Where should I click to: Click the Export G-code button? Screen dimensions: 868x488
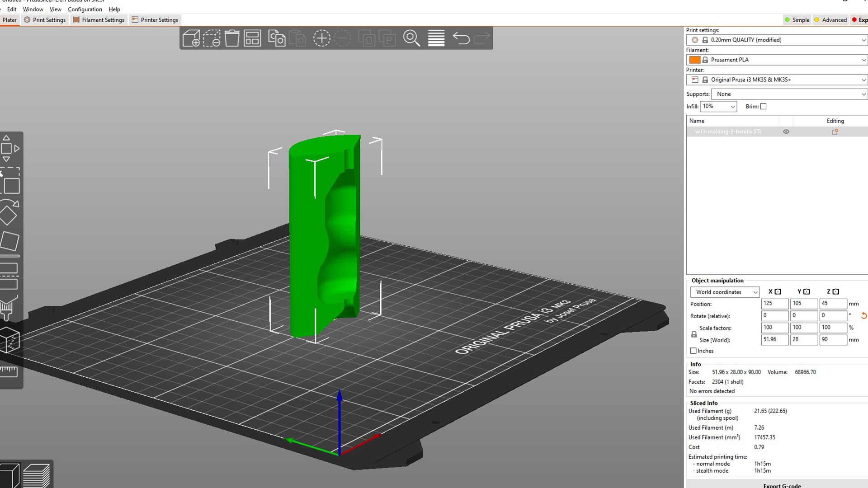[x=777, y=484]
